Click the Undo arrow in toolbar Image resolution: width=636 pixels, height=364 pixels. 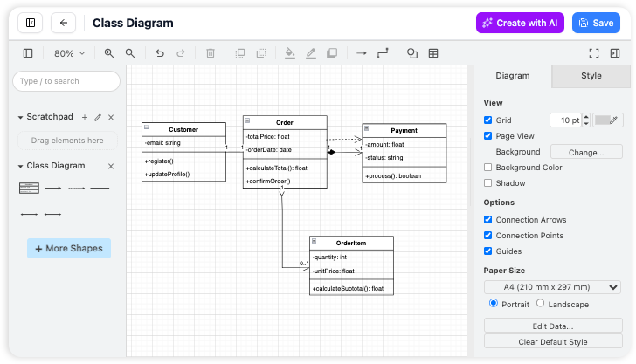click(x=159, y=53)
